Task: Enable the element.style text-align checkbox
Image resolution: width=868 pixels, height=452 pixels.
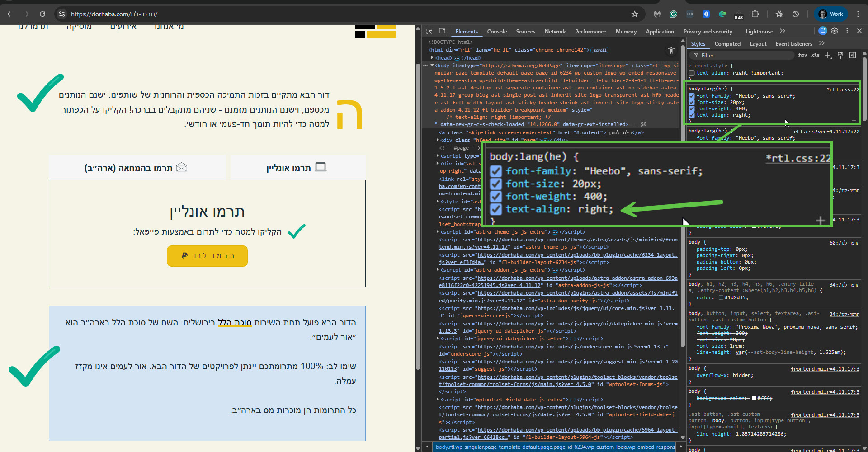Action: click(x=692, y=73)
